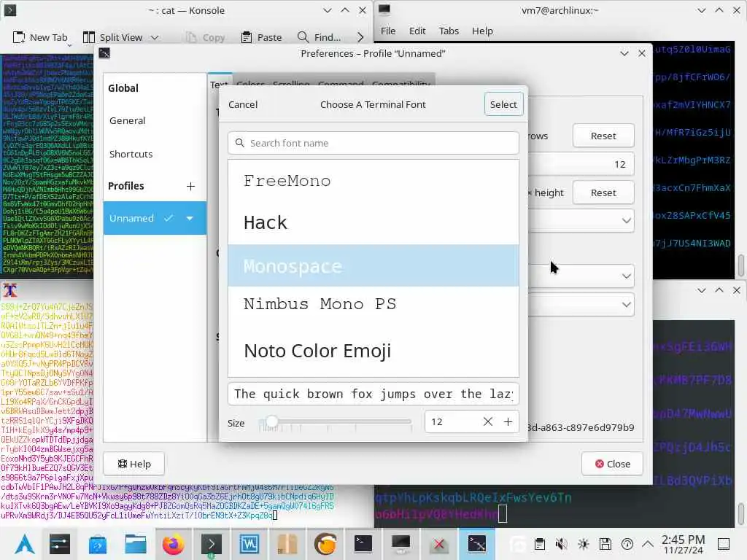This screenshot has width=747, height=560.
Task: Click the Search font name field
Action: click(373, 143)
